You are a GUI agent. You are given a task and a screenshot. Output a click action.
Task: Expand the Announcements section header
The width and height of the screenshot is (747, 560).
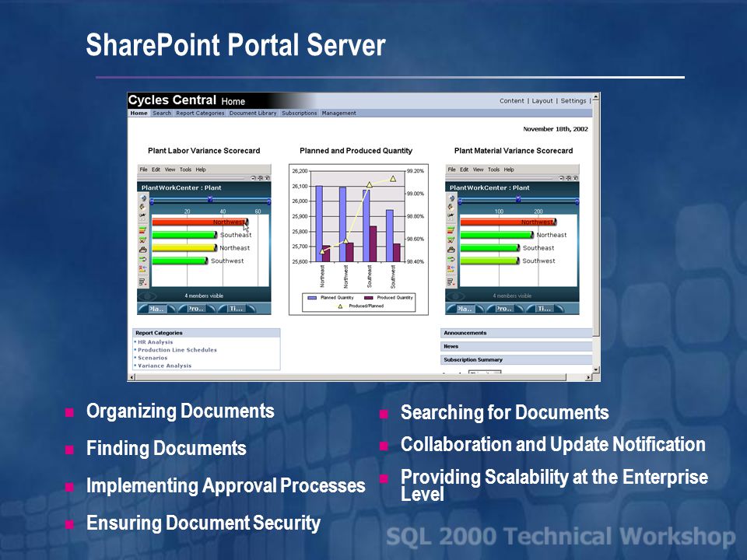(517, 333)
